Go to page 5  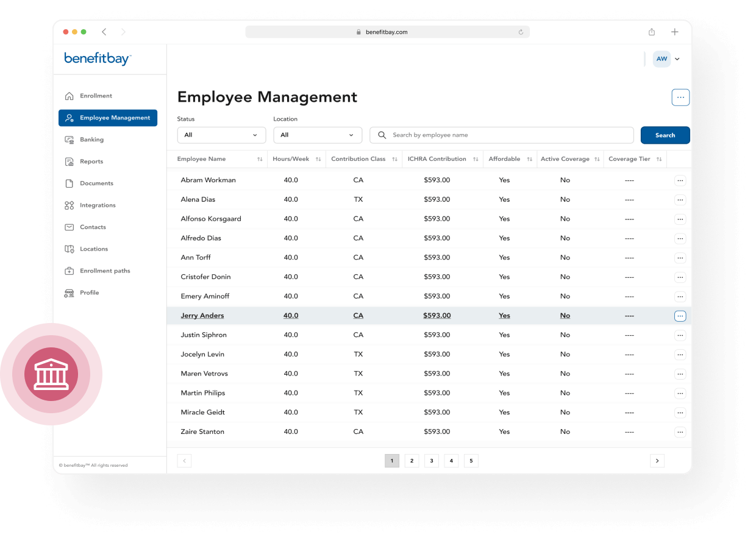[x=471, y=461]
